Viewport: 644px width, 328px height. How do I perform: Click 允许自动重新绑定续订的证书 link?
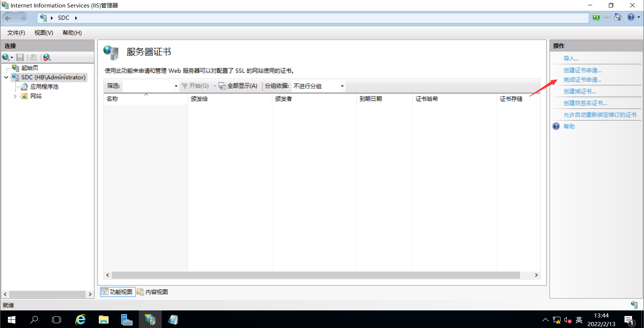600,115
